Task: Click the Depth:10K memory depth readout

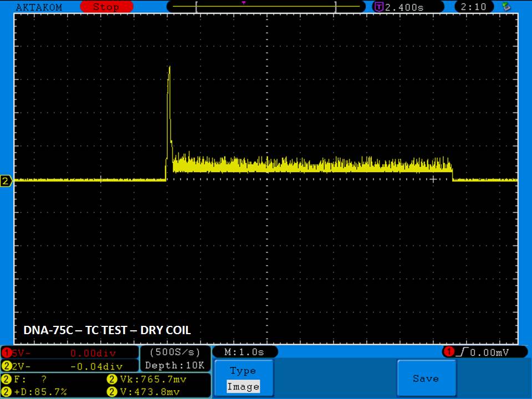Action: click(175, 365)
